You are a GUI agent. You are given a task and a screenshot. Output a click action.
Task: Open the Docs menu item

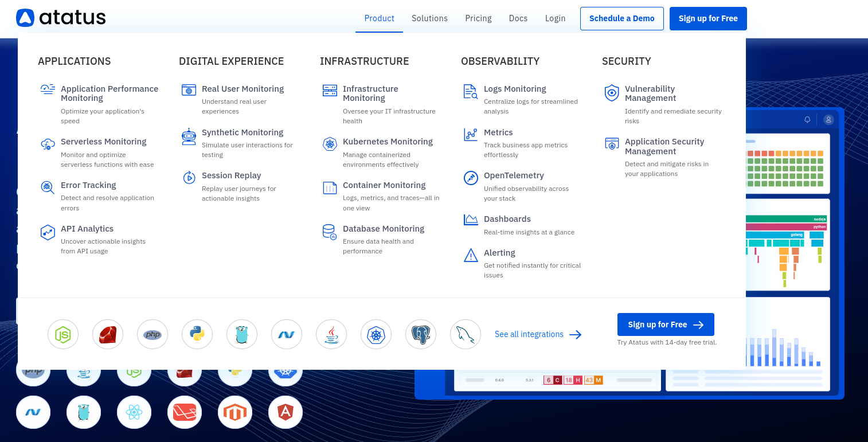[518, 18]
